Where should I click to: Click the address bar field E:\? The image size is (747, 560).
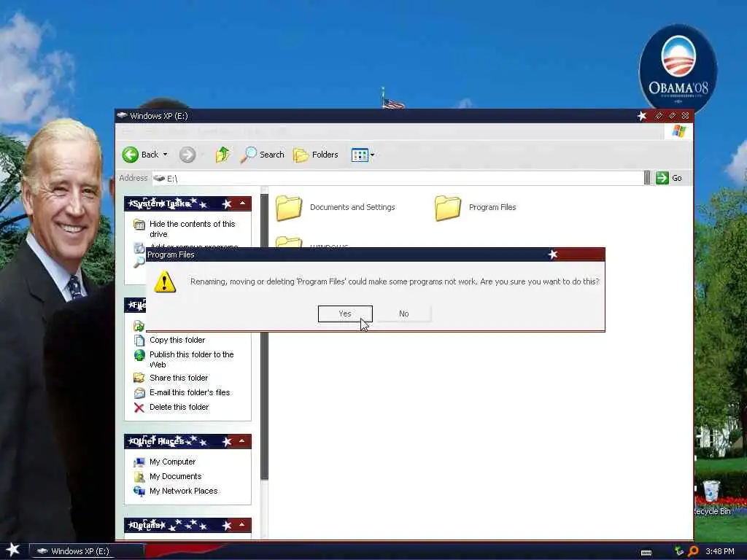[x=398, y=178]
